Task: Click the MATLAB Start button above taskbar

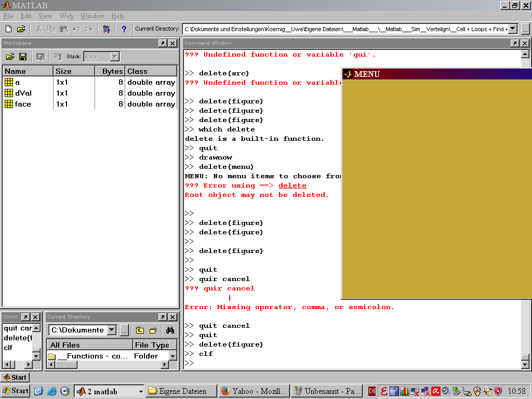Action: click(x=15, y=377)
